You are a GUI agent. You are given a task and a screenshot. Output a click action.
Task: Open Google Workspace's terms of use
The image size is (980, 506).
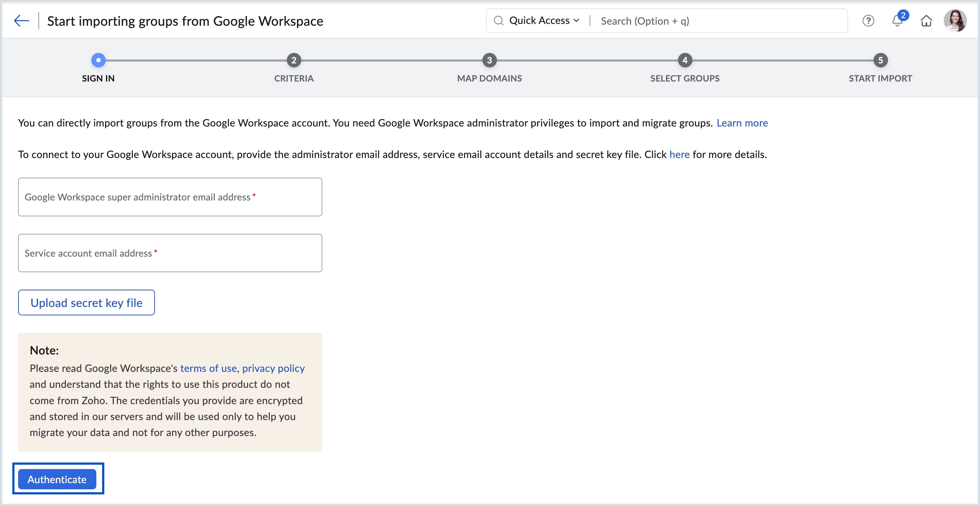tap(208, 368)
